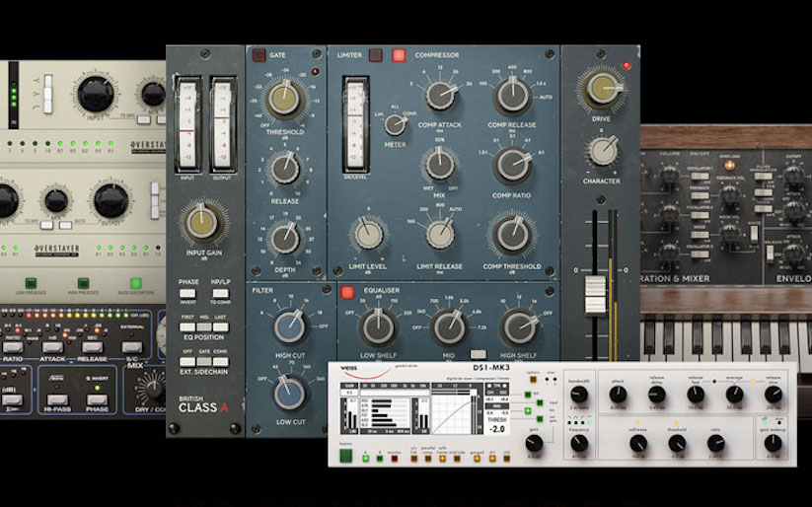Screen dimensions: 812x507
Task: Toggle Overstayer BASS DISTORTION green button
Action: click(x=136, y=283)
